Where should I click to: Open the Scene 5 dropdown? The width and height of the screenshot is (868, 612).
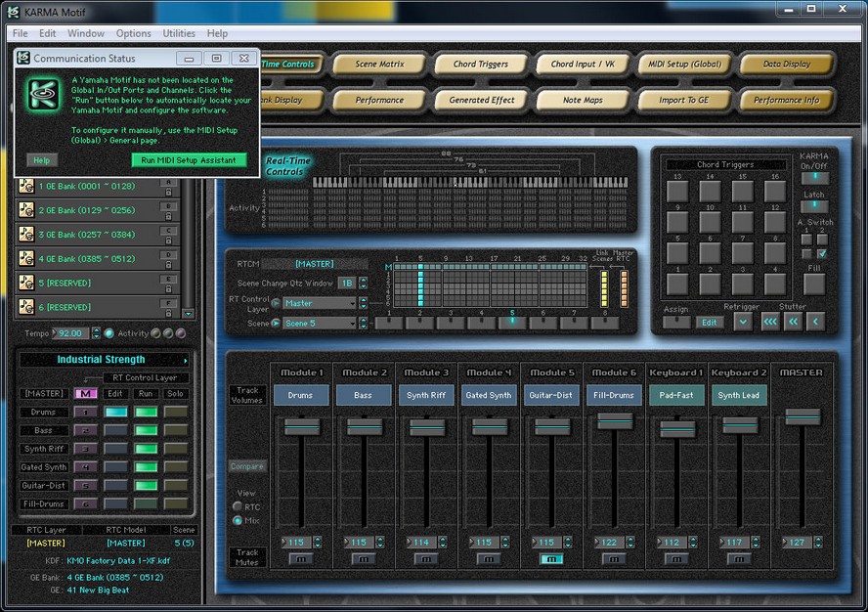320,323
